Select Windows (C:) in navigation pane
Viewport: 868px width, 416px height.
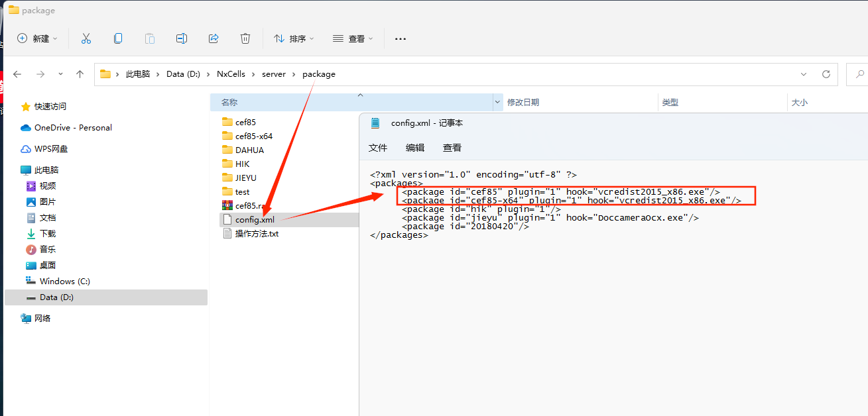point(64,281)
